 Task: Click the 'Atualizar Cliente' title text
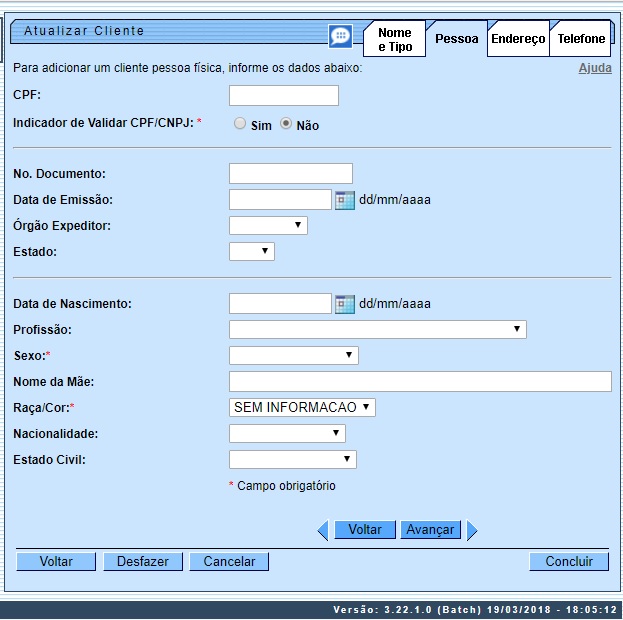(84, 31)
